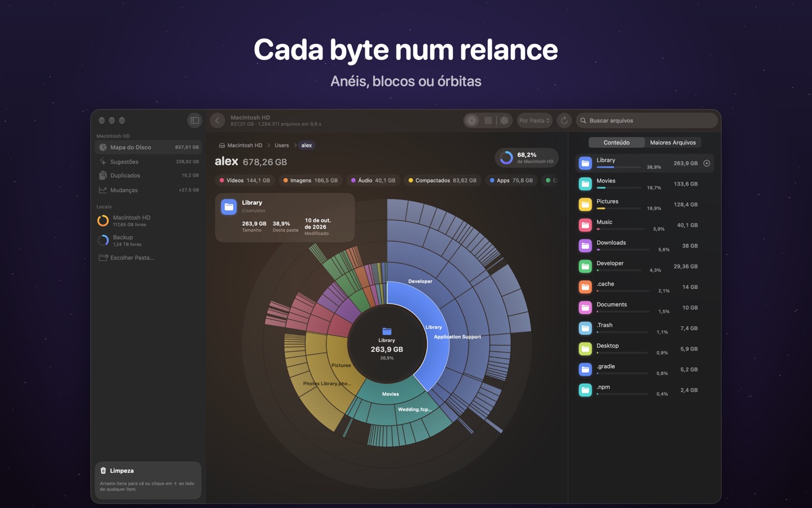This screenshot has height=508, width=812.
Task: Toggle Áudio category filter
Action: (373, 181)
